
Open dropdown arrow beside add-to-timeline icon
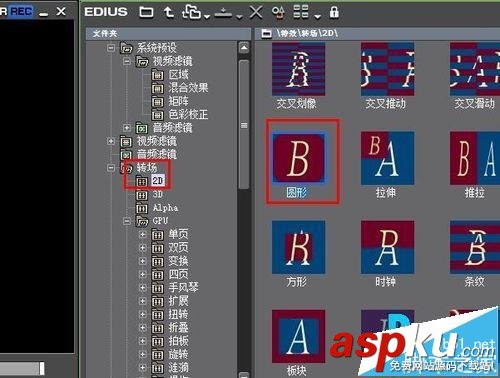[x=207, y=16]
